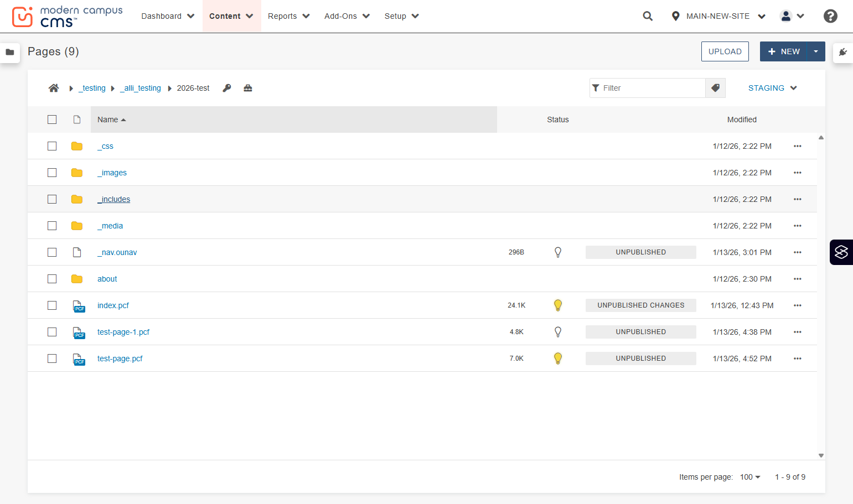Click the lightbulb icon for _nav.ounav
This screenshot has width=853, height=504.
coord(558,252)
